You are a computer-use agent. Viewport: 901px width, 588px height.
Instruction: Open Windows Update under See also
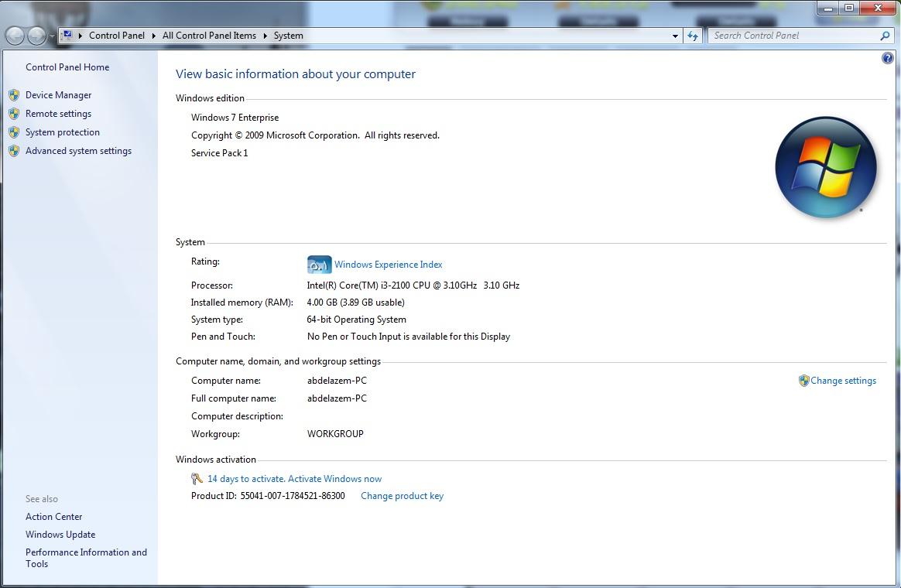pos(60,535)
